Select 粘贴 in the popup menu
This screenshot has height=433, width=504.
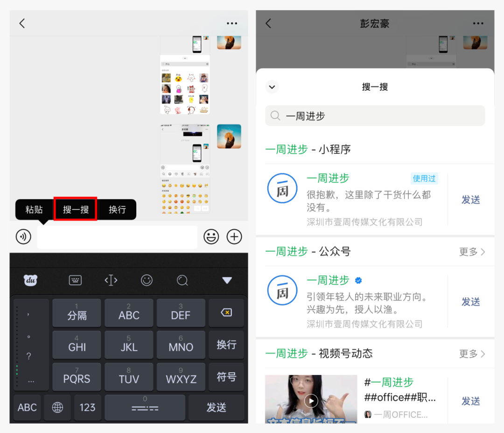tap(34, 209)
